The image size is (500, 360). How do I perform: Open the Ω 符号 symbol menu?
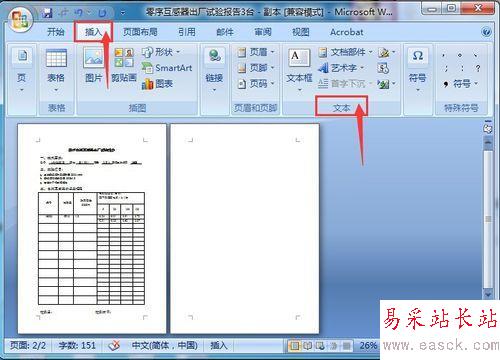tap(418, 71)
